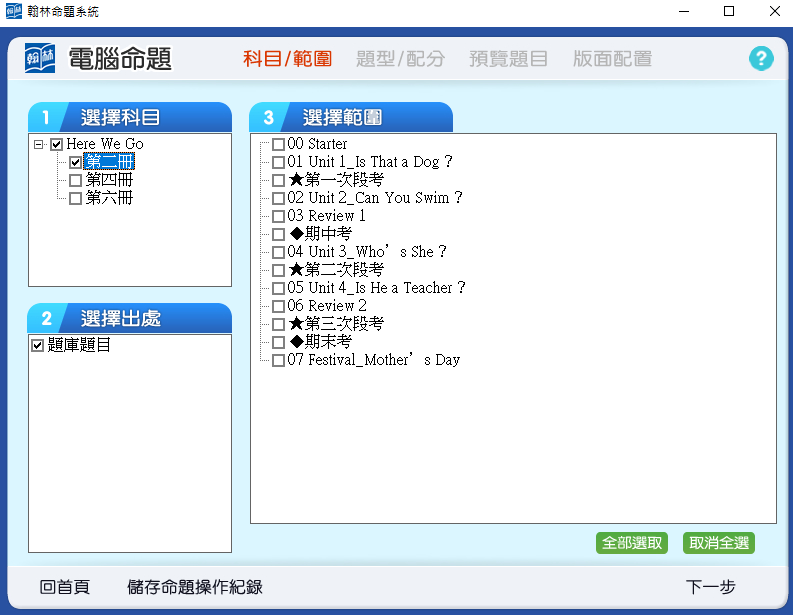
Task: Check the 05 Unit 4 checkbox
Action: 278,288
